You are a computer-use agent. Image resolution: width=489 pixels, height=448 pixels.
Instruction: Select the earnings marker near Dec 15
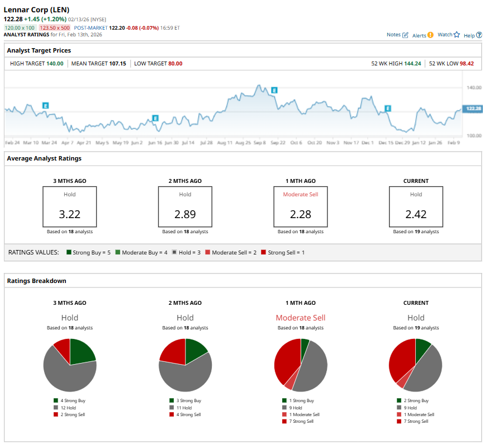click(387, 109)
